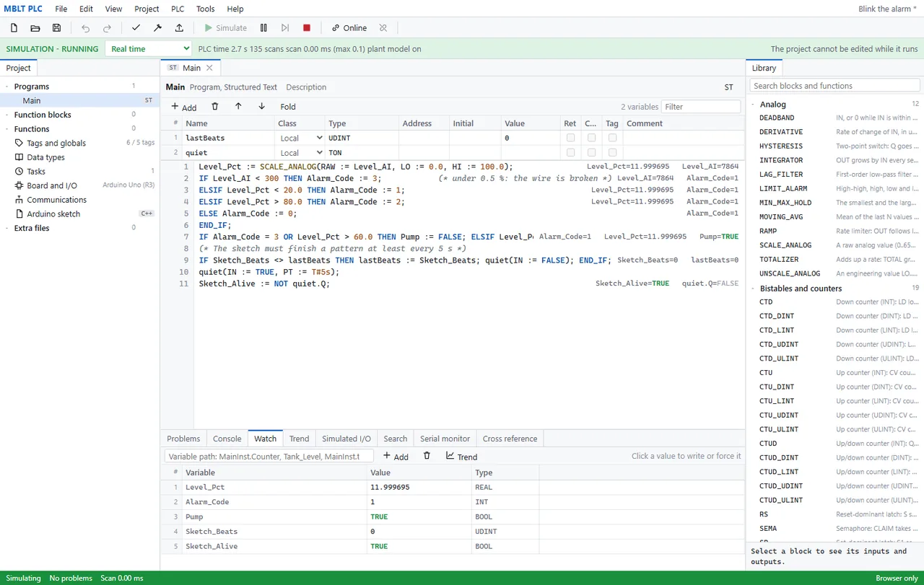Click the upload icon in the toolbar
The width and height of the screenshot is (924, 585).
[x=179, y=28]
